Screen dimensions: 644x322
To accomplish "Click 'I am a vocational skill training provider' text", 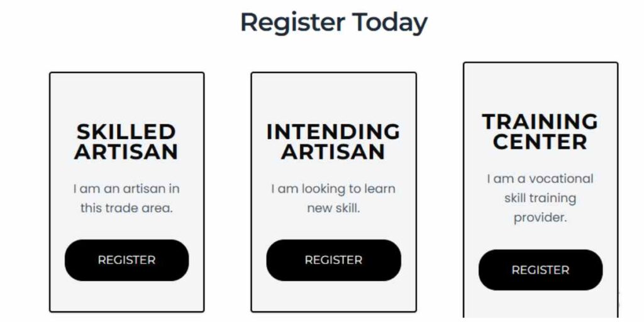I will point(540,198).
